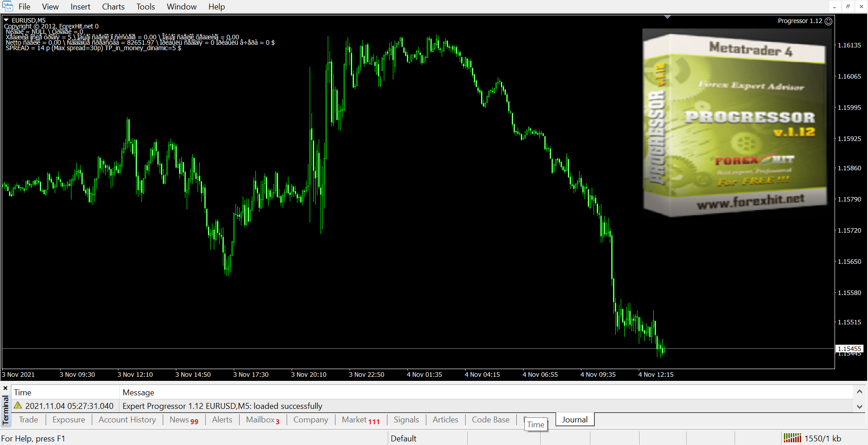
Task: Click the Message column header
Action: click(x=138, y=393)
